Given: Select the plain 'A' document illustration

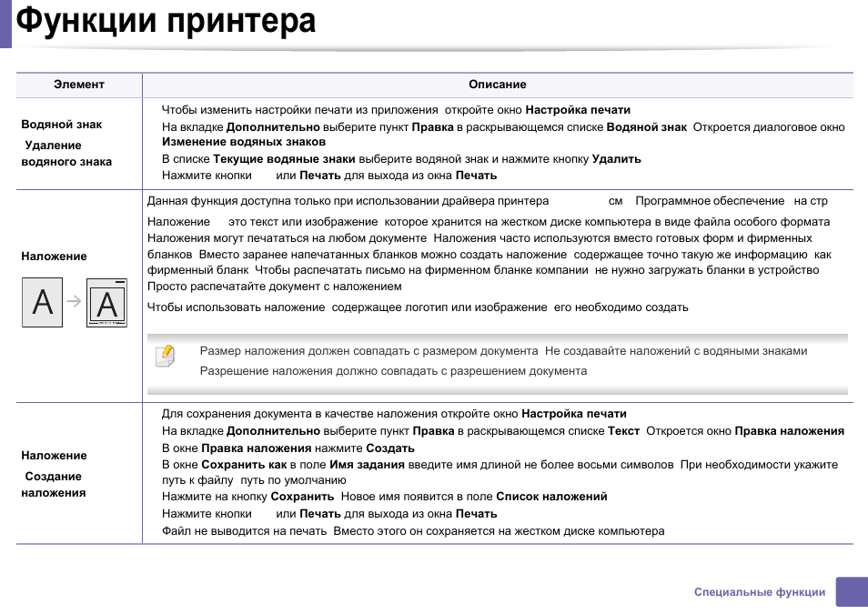Looking at the screenshot, I should 42,301.
